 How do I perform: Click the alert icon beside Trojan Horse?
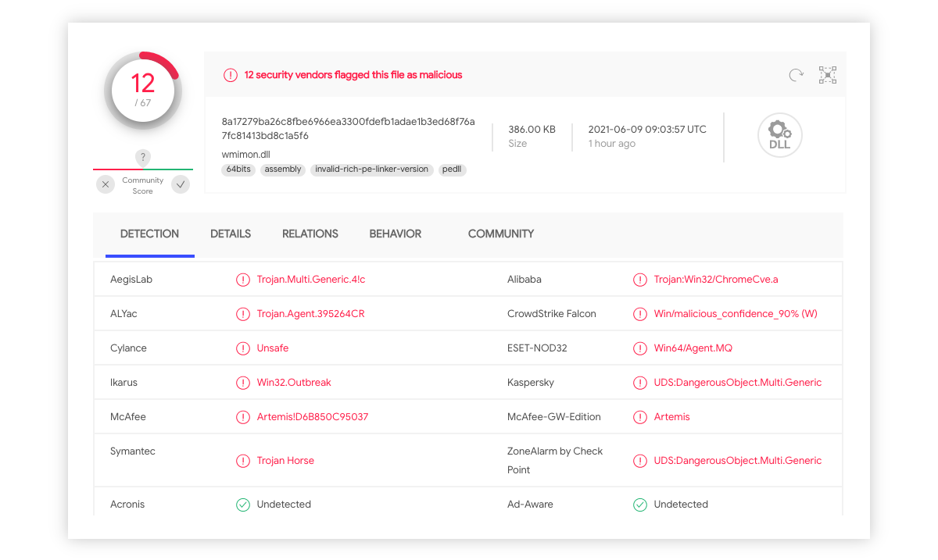[243, 461]
